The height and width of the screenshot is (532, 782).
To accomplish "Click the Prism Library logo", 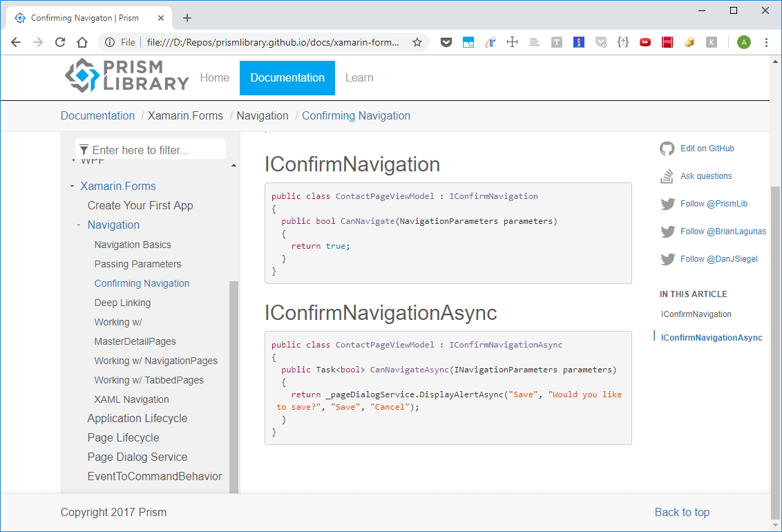I will pos(127,76).
